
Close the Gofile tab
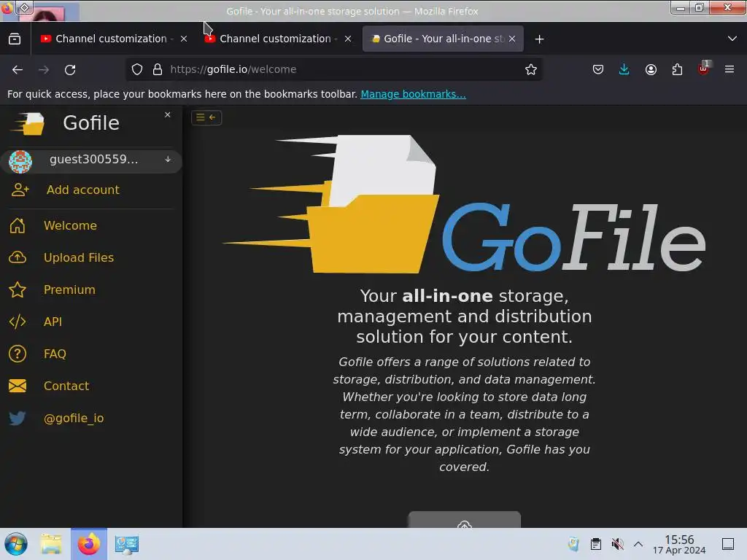point(512,39)
